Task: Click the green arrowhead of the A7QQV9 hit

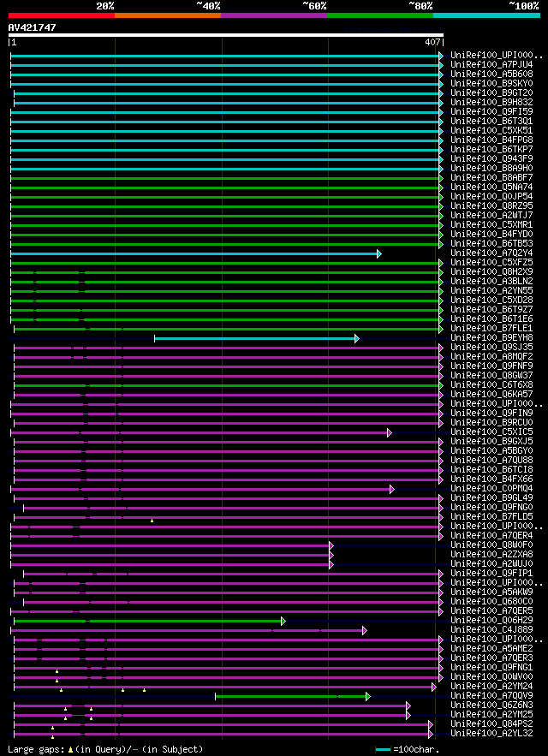Action: click(x=368, y=696)
